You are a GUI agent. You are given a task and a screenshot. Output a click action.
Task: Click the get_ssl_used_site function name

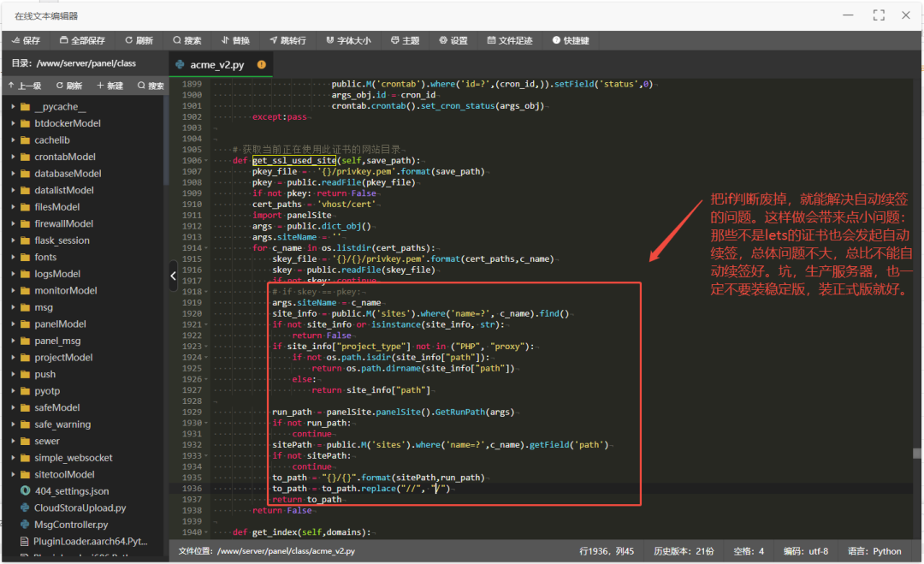294,161
